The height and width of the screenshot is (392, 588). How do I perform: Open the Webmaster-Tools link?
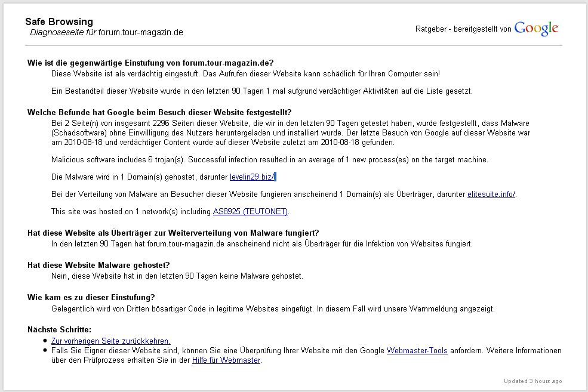tap(417, 350)
